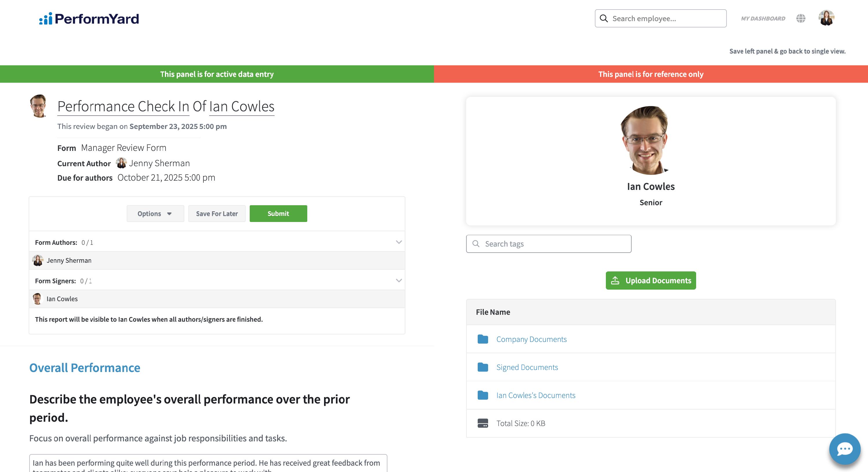
Task: Click the search magnifier in employee search
Action: point(604,18)
